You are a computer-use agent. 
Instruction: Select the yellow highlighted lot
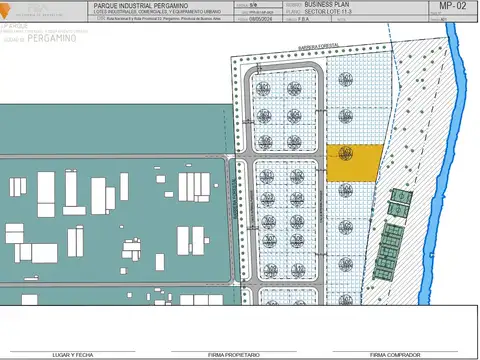click(x=354, y=163)
